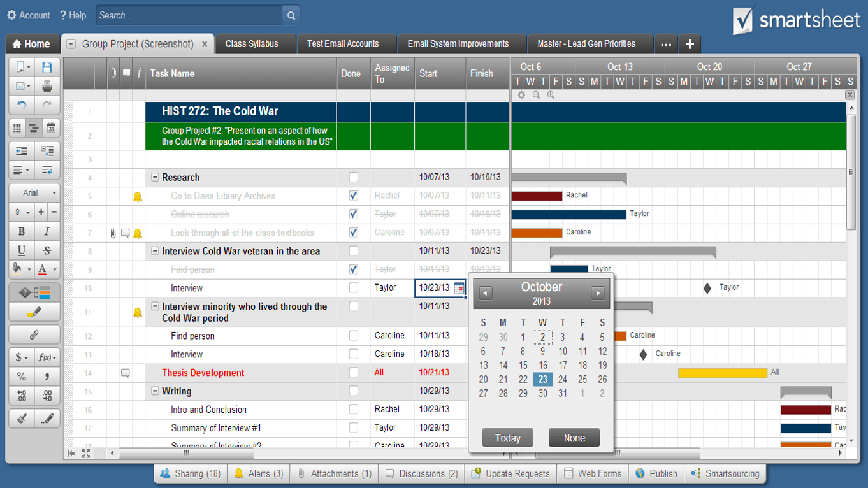
Task: Go to next month in date picker
Action: pyautogui.click(x=597, y=293)
